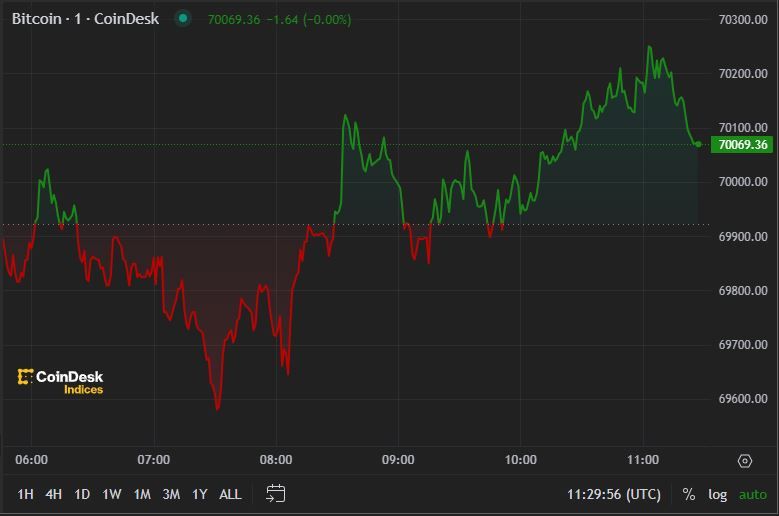Click the 07:00 time axis label
The height and width of the screenshot is (516, 779).
coord(154,460)
